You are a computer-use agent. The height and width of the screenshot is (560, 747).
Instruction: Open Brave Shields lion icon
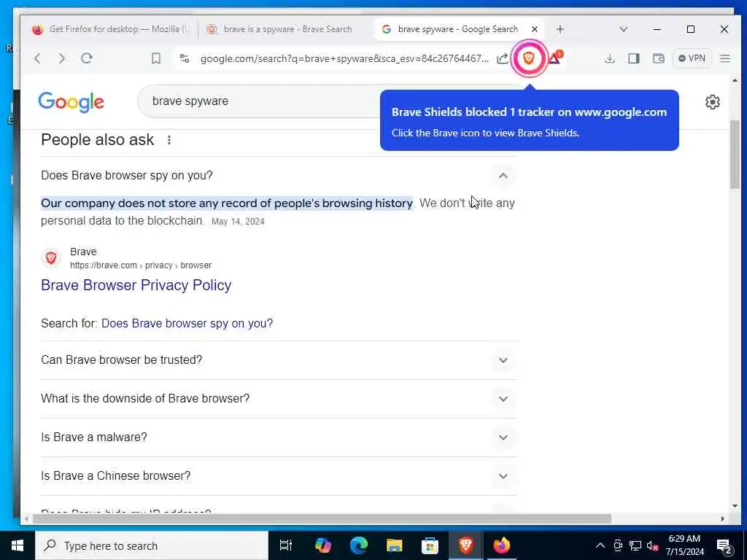coord(529,58)
